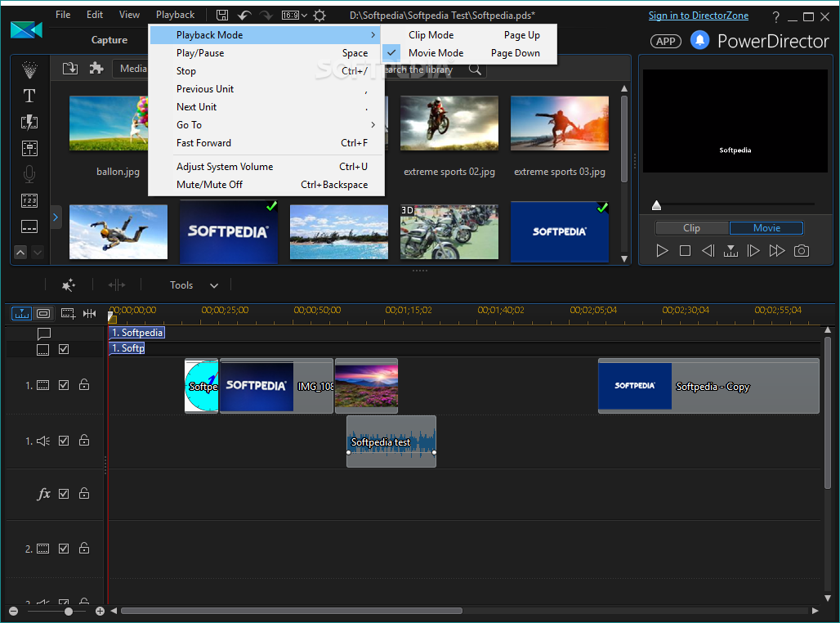Save the project using disk icon
This screenshot has height=623, width=840.
pos(222,15)
